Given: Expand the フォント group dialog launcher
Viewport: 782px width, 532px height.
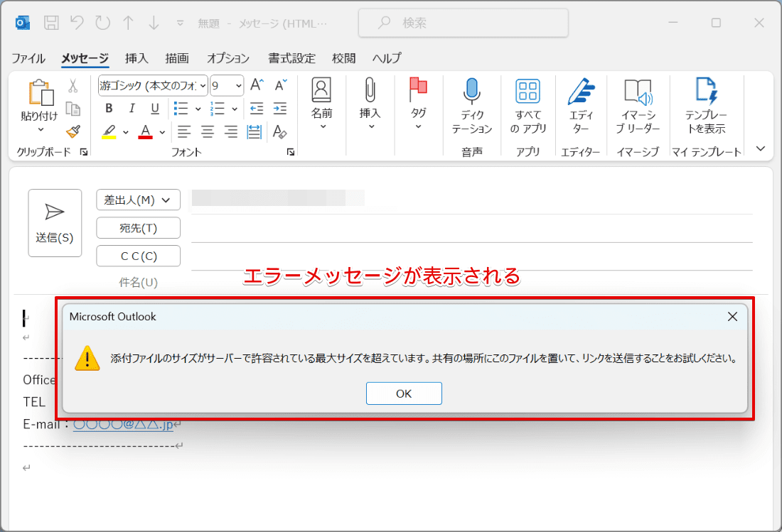Looking at the screenshot, I should tap(291, 152).
